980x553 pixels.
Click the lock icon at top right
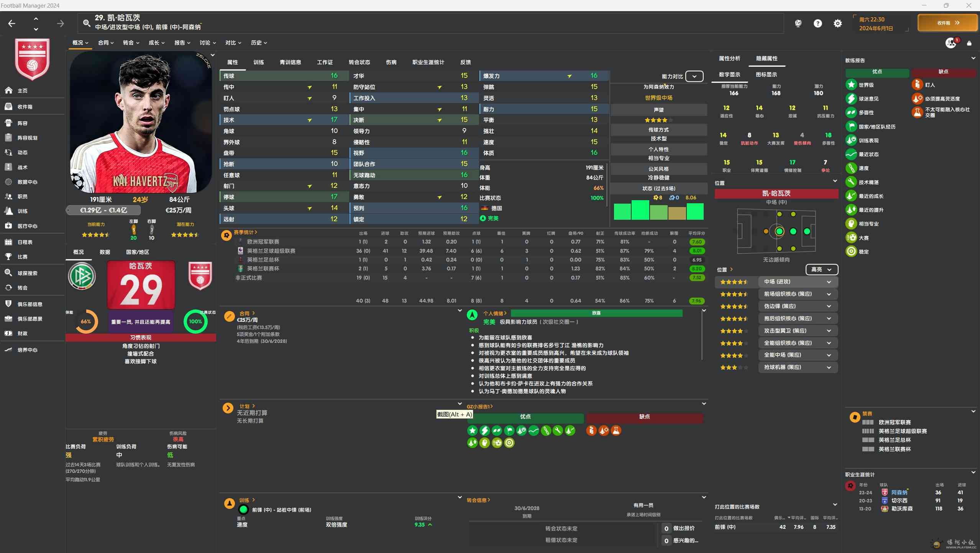pos(969,43)
